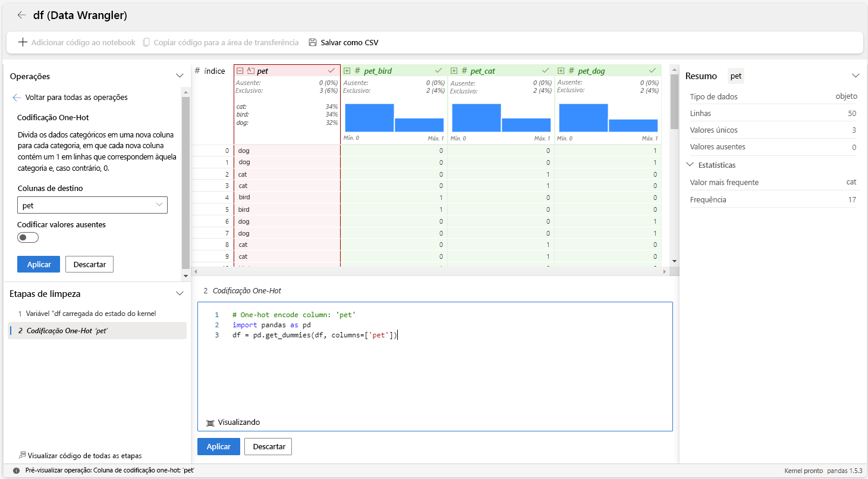Collapse the Estatísticas section

690,165
